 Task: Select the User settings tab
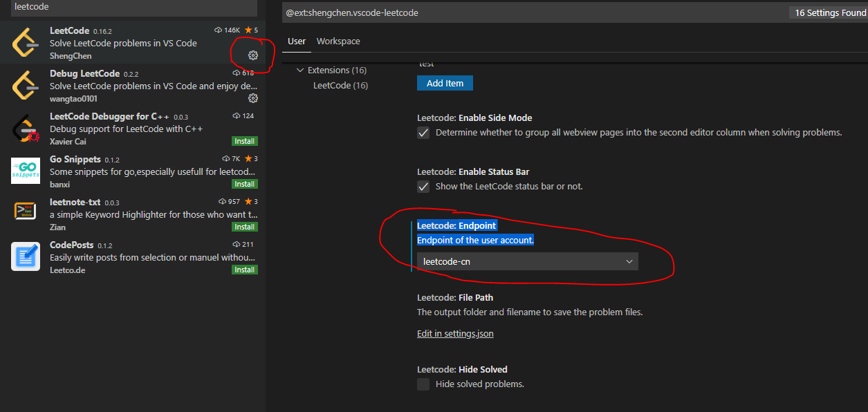click(x=296, y=41)
